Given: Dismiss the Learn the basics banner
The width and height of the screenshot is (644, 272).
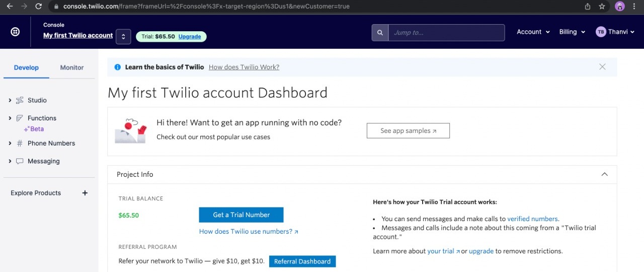Looking at the screenshot, I should [x=602, y=66].
